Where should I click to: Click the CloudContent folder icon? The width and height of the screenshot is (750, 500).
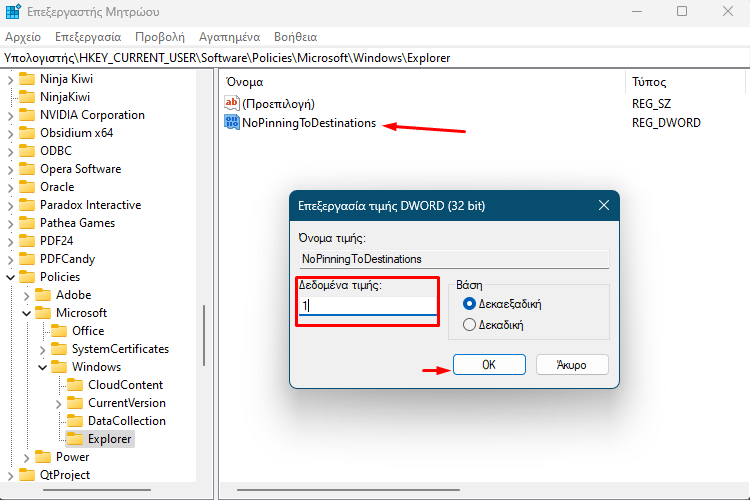(75, 385)
